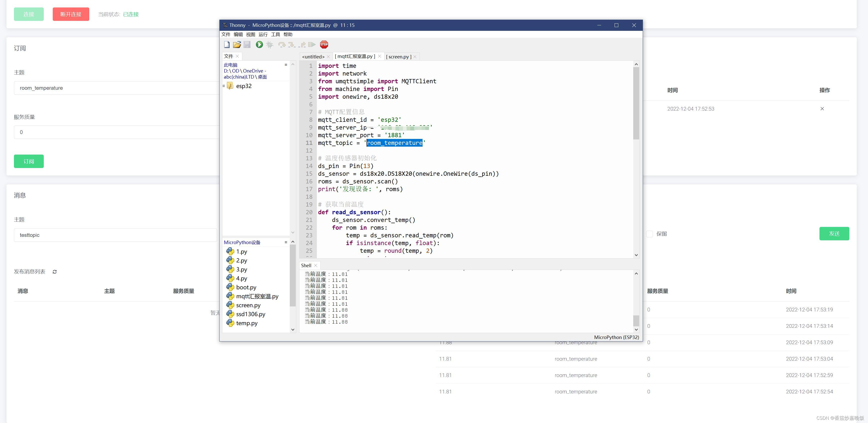
Task: Close the Shell panel tab
Action: click(x=316, y=265)
